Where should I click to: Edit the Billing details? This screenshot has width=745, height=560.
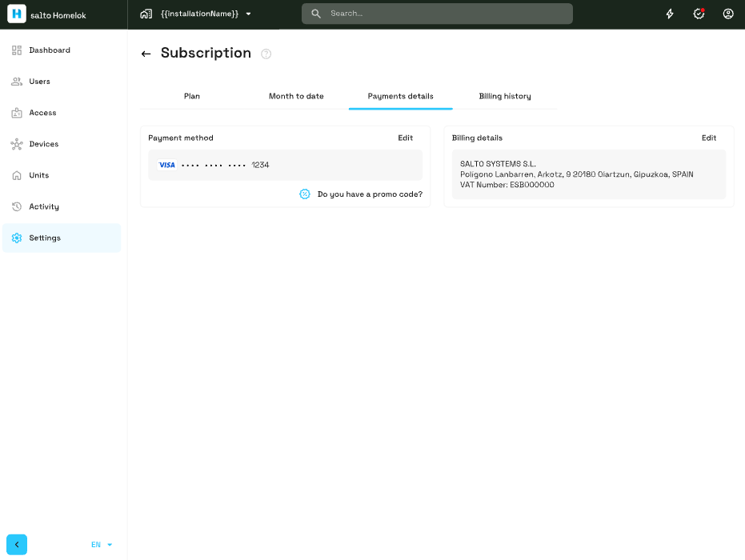pyautogui.click(x=709, y=138)
